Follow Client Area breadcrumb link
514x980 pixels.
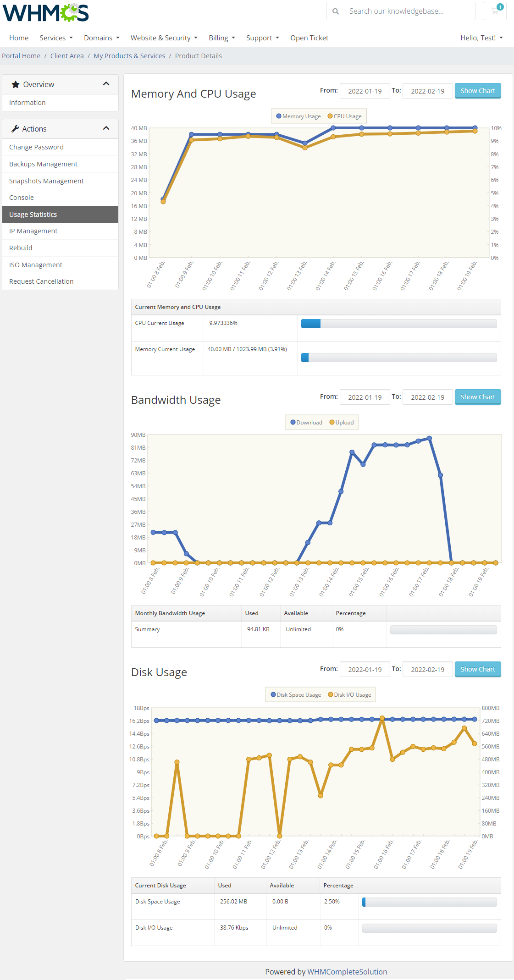point(67,56)
